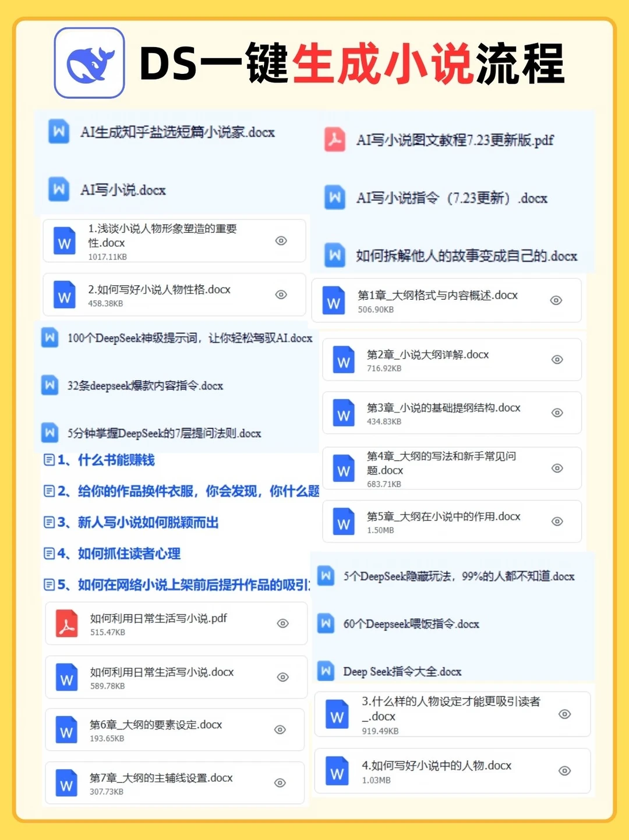The width and height of the screenshot is (629, 840).
Task: Click eye icon for 3.什么样的人物设定才能更吸引读者_.docx
Action: (x=564, y=714)
